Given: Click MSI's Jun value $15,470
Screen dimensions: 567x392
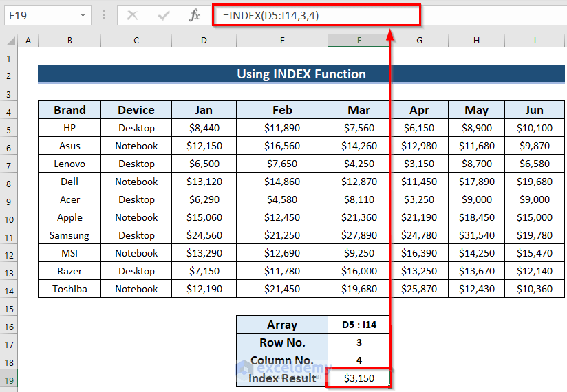Looking at the screenshot, I should pyautogui.click(x=535, y=253).
